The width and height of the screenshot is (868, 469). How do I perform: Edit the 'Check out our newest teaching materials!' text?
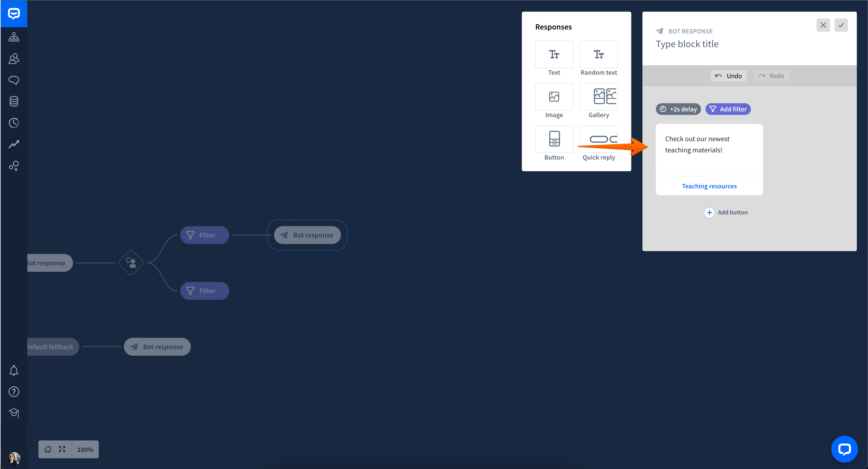click(x=697, y=144)
